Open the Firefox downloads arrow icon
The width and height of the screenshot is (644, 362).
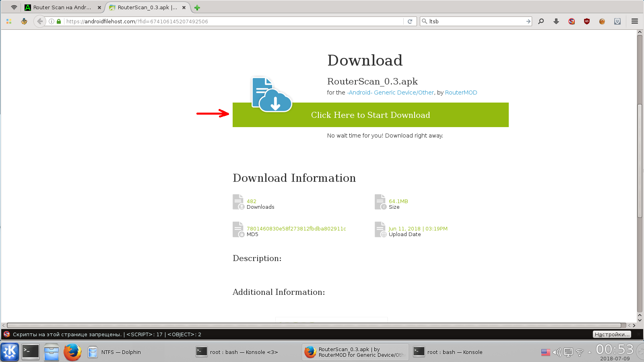click(x=556, y=21)
